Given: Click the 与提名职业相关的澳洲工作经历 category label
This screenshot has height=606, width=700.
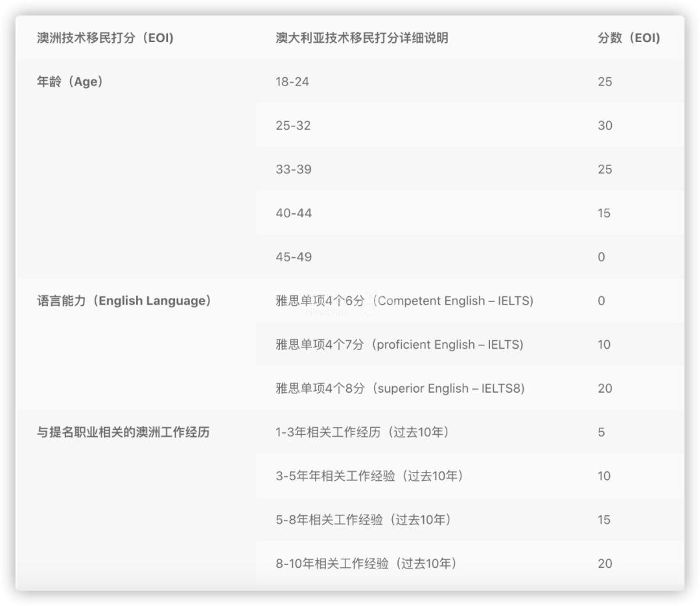Looking at the screenshot, I should point(123,432).
